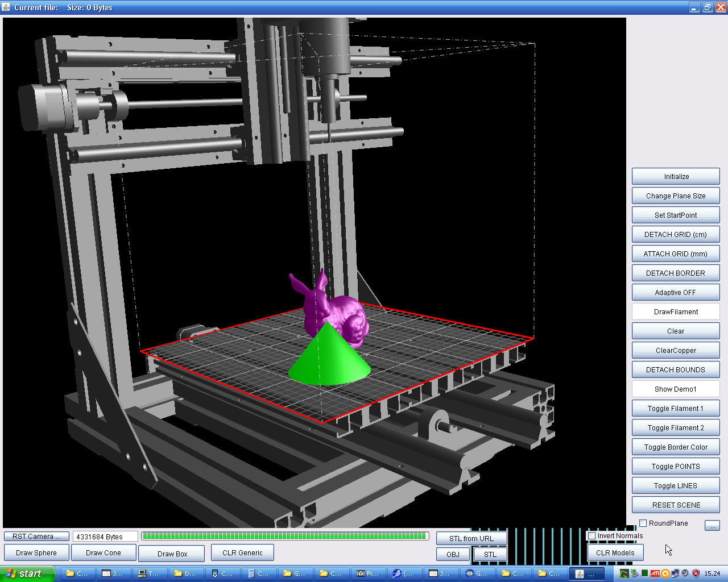Click RESET SCENE
The image size is (728, 582).
tap(676, 505)
